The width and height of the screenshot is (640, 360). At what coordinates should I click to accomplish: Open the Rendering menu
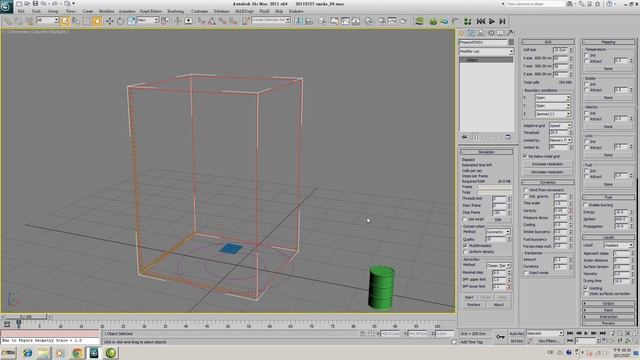[176, 11]
